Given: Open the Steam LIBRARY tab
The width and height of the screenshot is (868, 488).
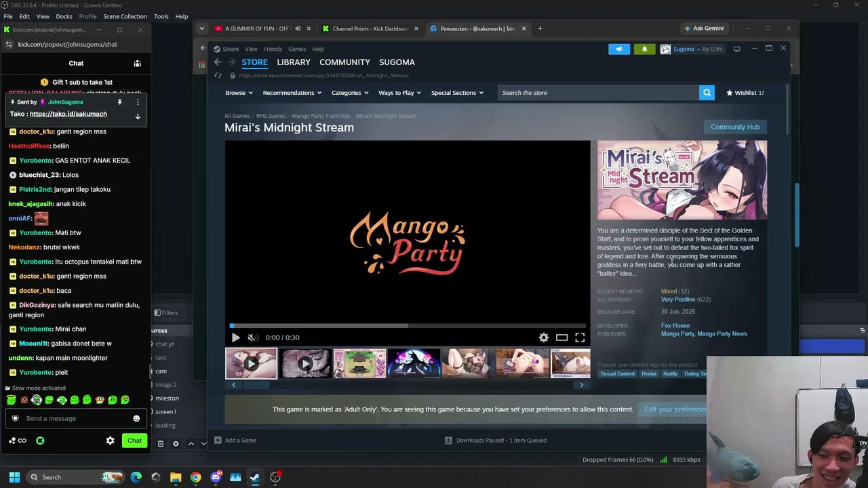Looking at the screenshot, I should [294, 62].
